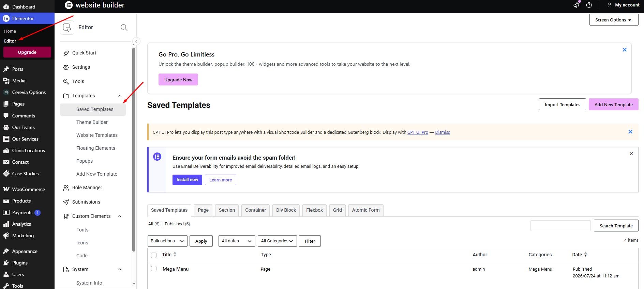
Task: Click Import Templates button
Action: 562,105
